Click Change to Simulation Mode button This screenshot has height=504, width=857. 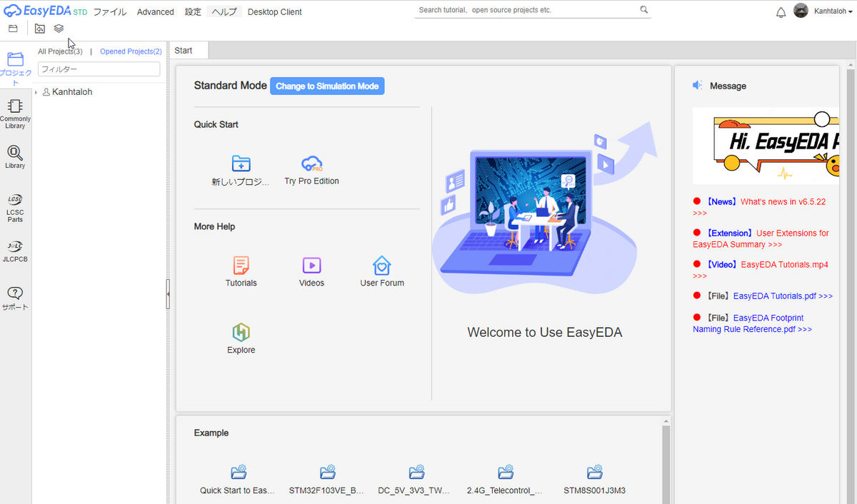(x=327, y=86)
